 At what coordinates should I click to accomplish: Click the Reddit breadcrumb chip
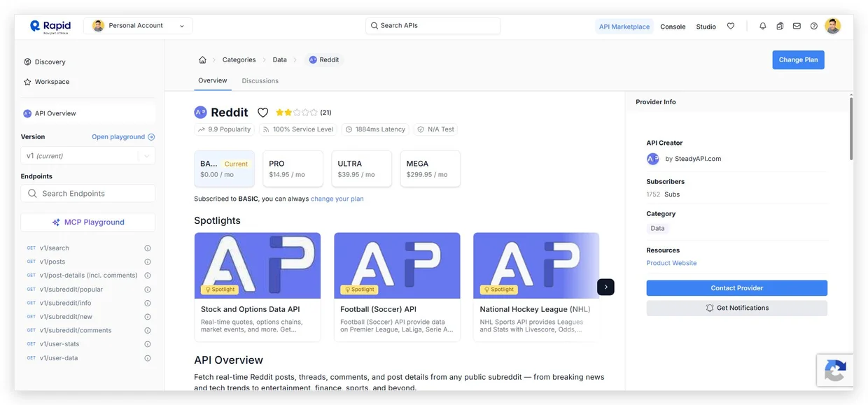323,59
